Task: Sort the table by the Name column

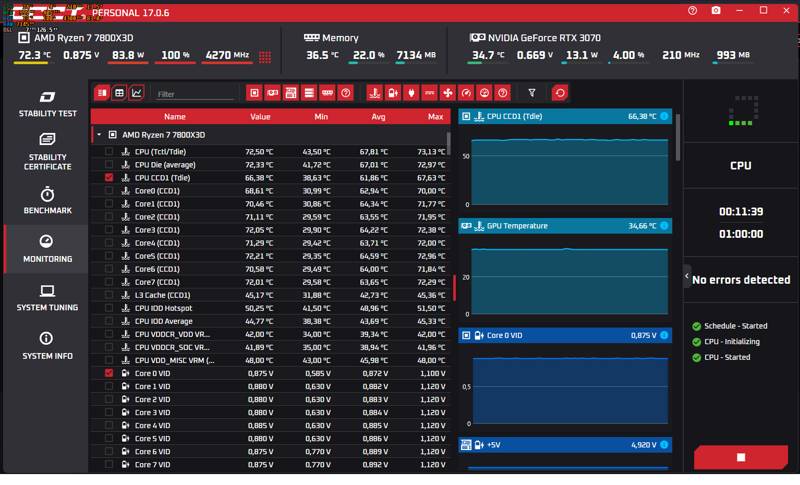Action: 174,117
